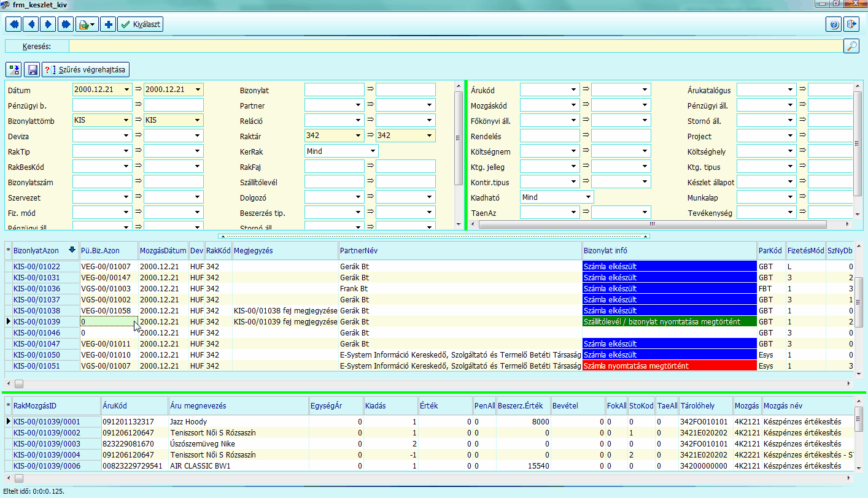
Task: Click the Kiválaszt select button
Action: coord(141,25)
